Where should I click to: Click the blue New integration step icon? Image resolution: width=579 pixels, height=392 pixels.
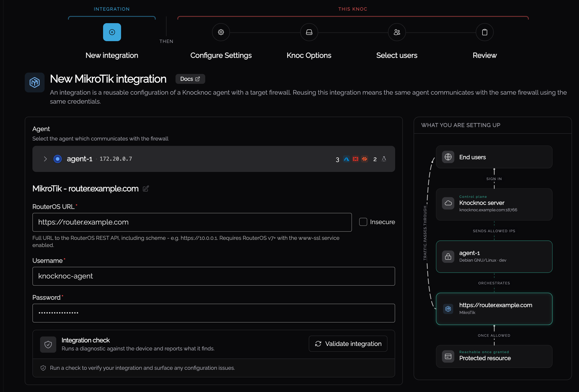[112, 32]
